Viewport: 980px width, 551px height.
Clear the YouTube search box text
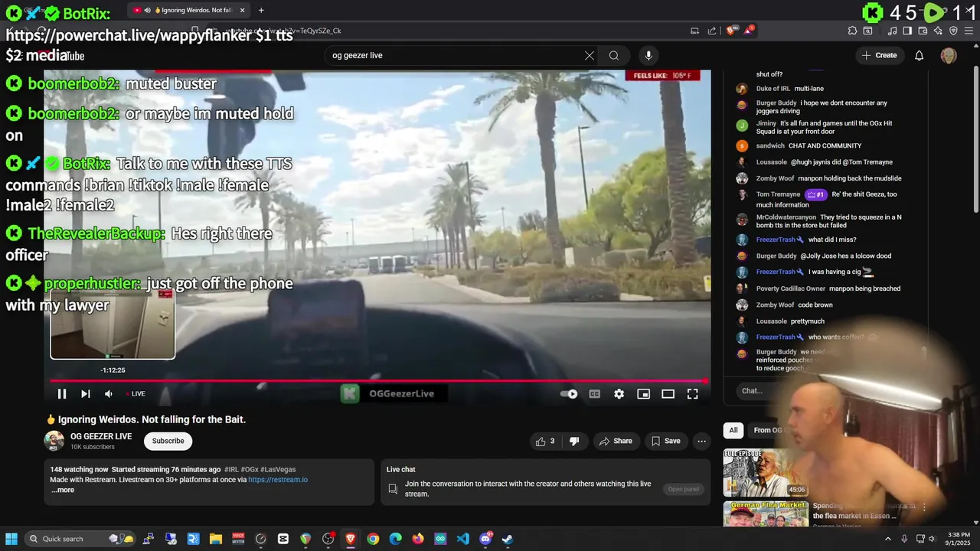click(x=590, y=55)
